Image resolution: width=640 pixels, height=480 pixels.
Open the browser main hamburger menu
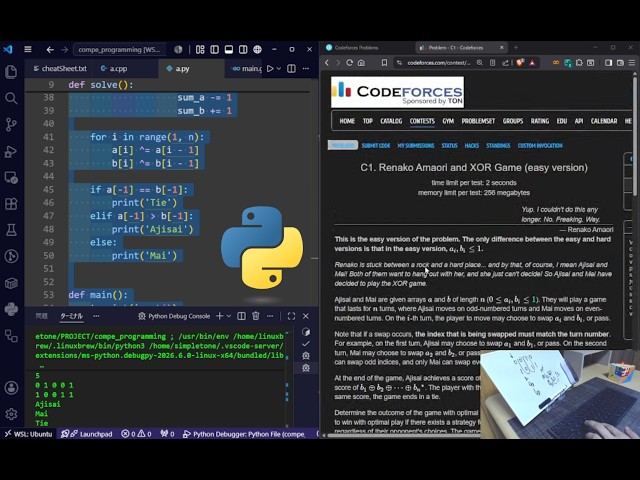(x=632, y=62)
